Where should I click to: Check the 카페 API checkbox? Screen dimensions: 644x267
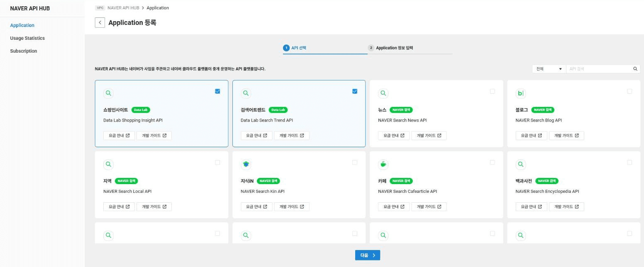(493, 163)
